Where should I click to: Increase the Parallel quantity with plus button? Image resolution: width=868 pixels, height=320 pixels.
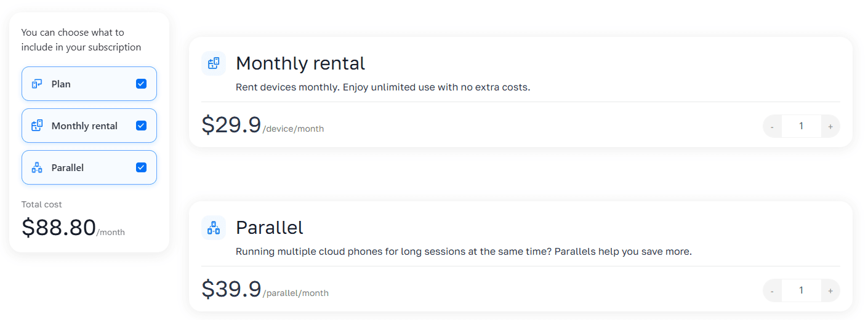click(830, 290)
